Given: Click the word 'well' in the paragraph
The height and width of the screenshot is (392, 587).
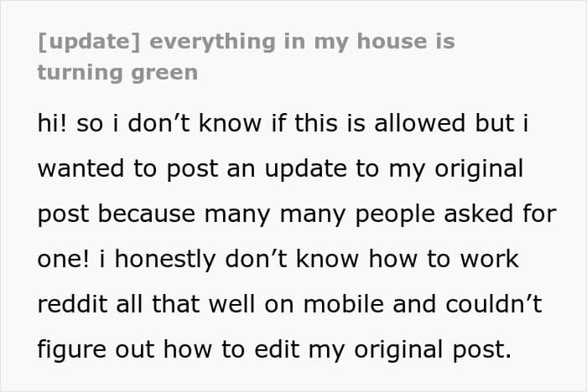Looking at the screenshot, I should point(232,304).
